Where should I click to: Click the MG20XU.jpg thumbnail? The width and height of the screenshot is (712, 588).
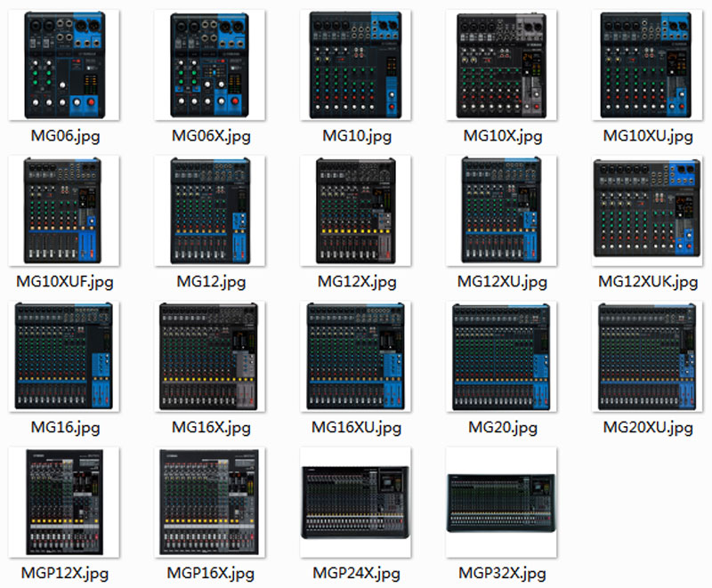(x=647, y=357)
